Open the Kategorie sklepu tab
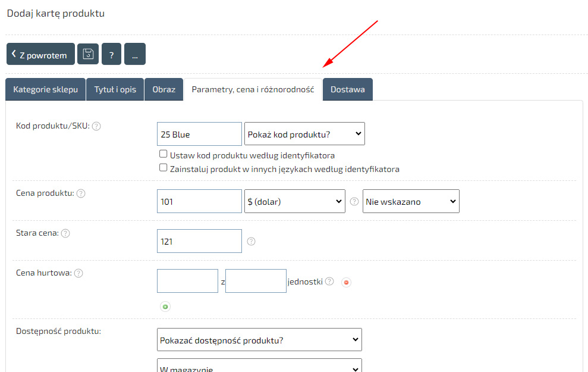588x372 pixels. (45, 89)
